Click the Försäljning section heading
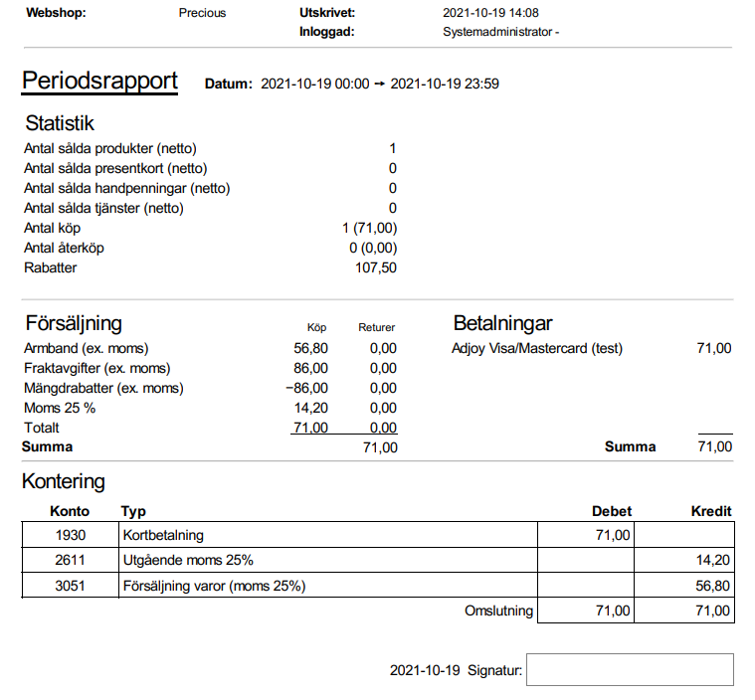The width and height of the screenshot is (755, 700). [x=74, y=323]
